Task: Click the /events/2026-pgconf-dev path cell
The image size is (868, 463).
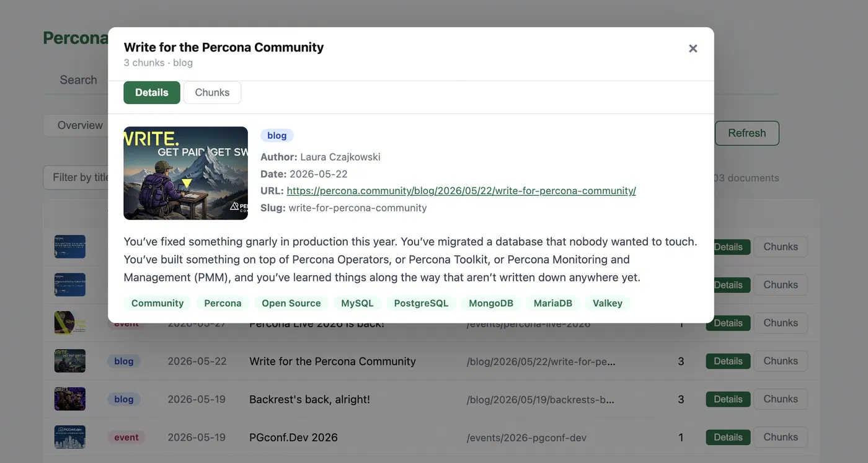Action: [x=526, y=438]
